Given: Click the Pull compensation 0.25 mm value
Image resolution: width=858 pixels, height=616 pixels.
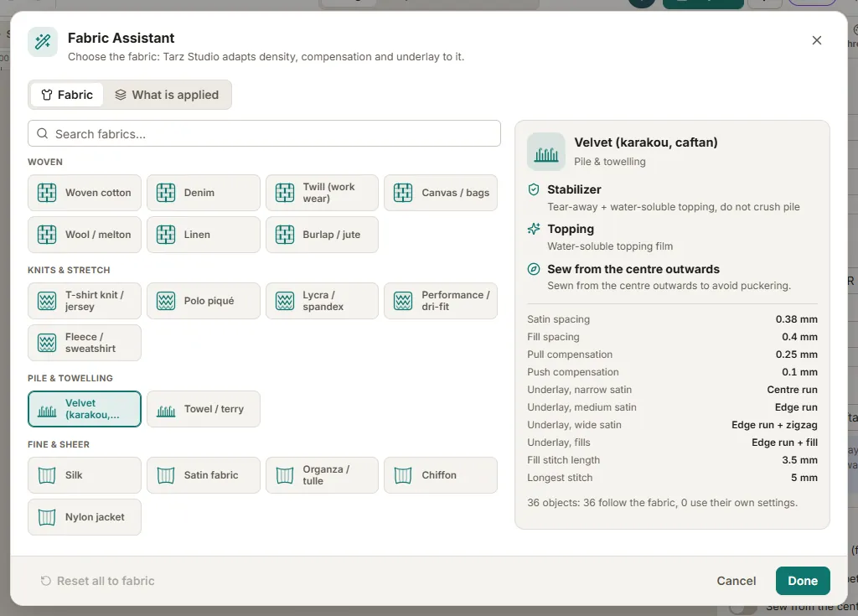Looking at the screenshot, I should tap(796, 355).
